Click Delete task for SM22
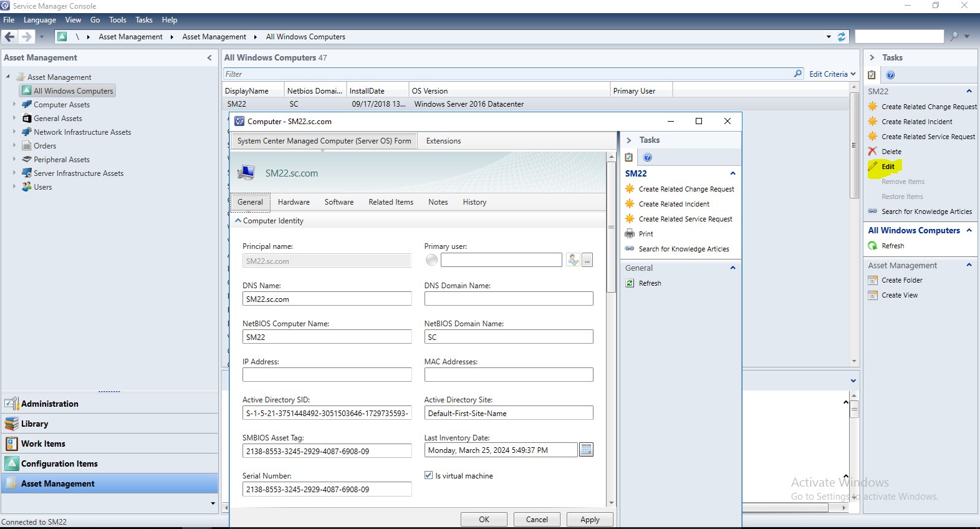Image resolution: width=980 pixels, height=529 pixels. (891, 152)
